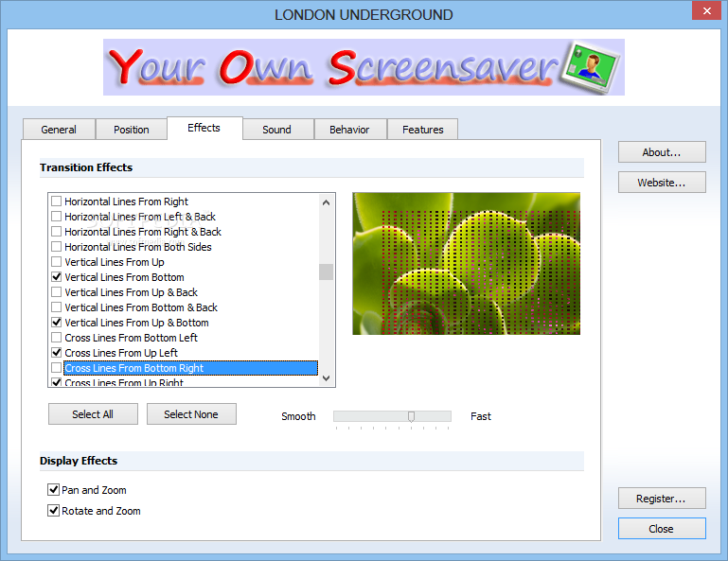Click the effects list scroll up arrow

click(x=326, y=202)
